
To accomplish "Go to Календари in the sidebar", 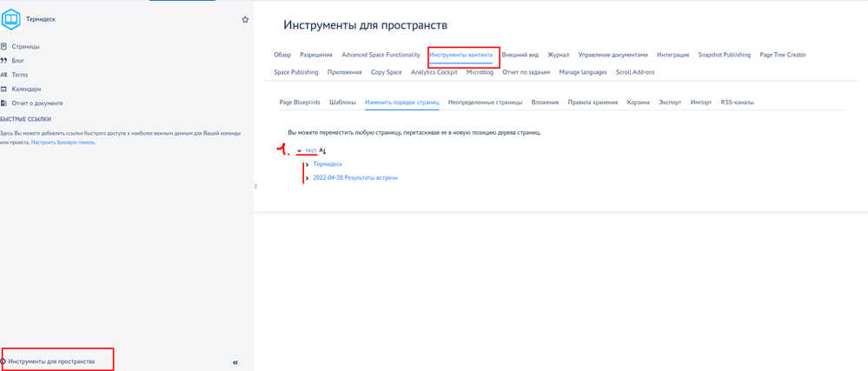I will [x=27, y=89].
